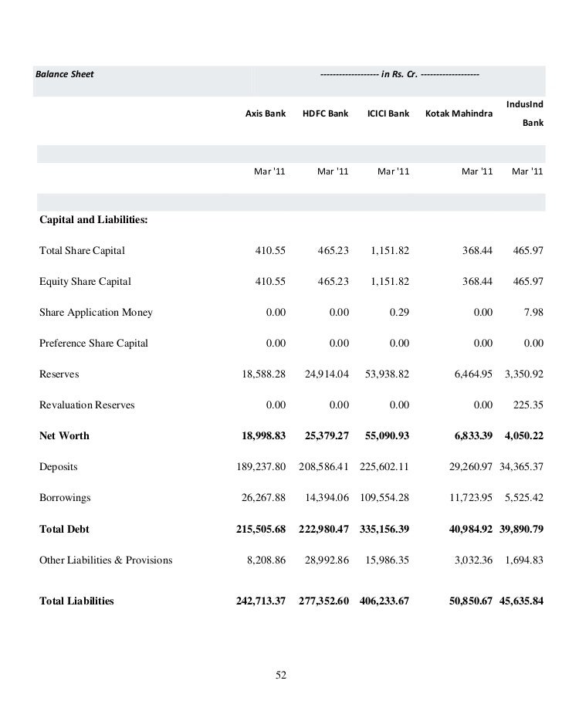
Task: Click the Net Worth row label
Action: 64,436
